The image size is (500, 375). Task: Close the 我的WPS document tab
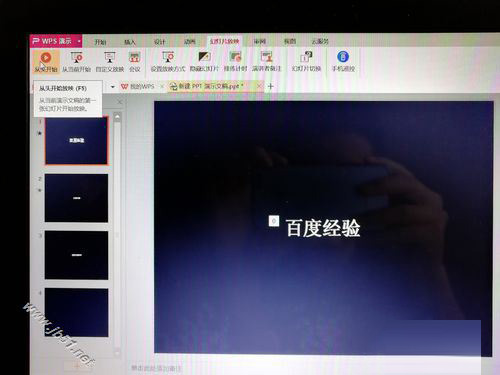(x=162, y=87)
